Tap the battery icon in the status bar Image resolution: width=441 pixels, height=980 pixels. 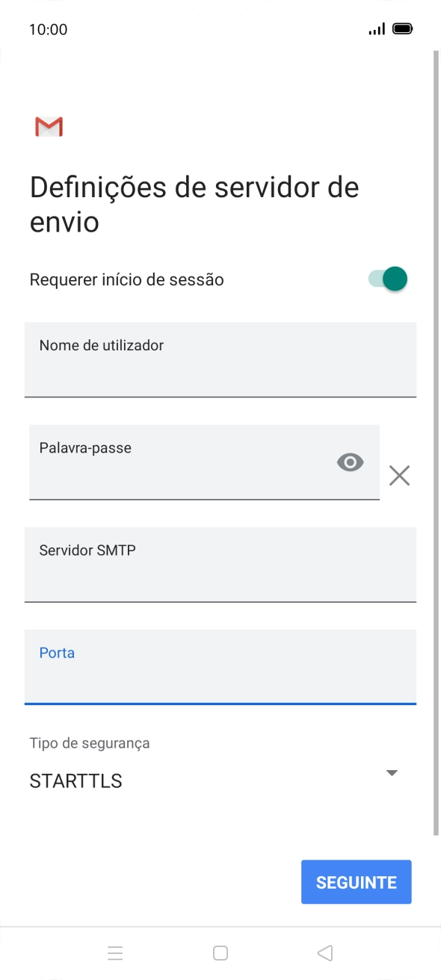[404, 28]
